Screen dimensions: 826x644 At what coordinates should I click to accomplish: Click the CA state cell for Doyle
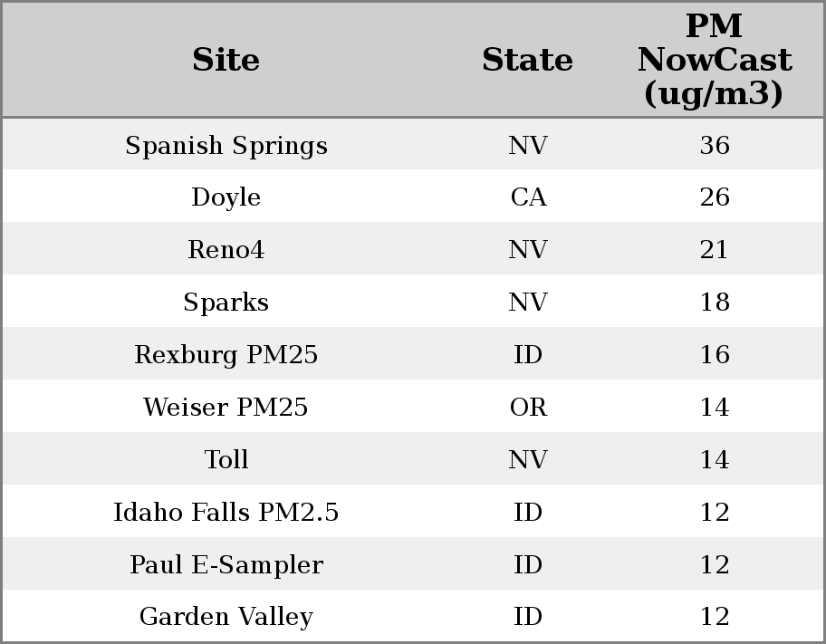point(528,197)
